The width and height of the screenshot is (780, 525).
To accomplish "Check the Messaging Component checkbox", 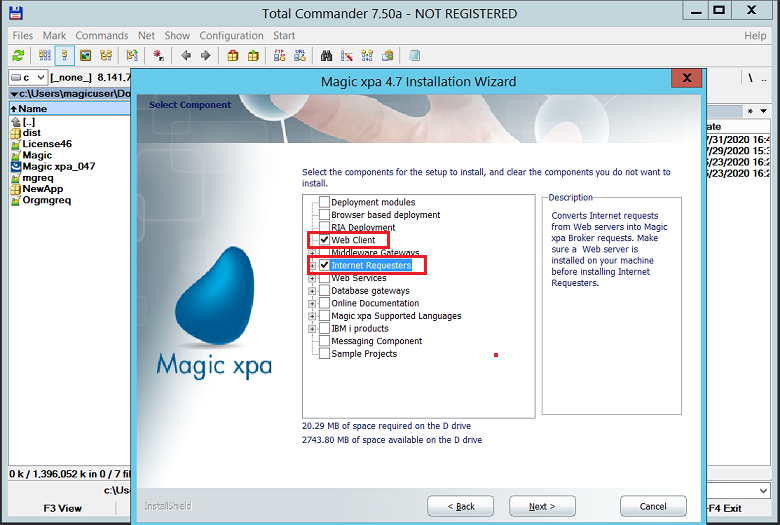I will coord(324,341).
